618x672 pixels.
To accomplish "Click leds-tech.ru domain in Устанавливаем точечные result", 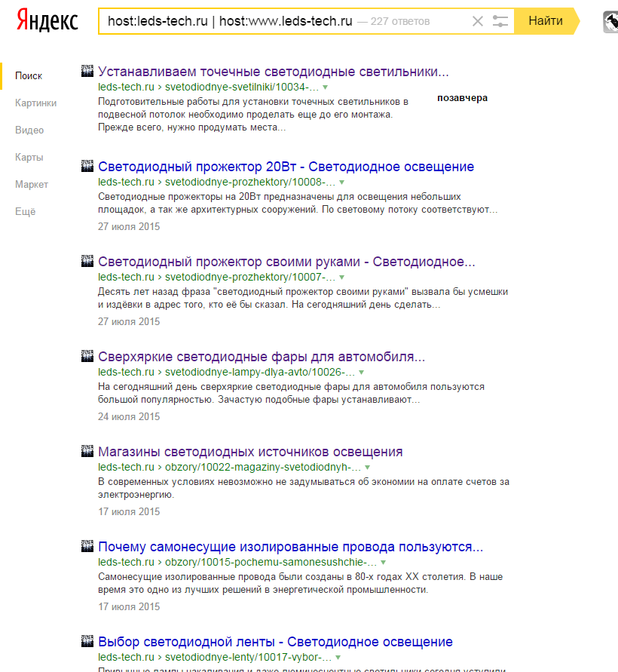I will coord(126,87).
